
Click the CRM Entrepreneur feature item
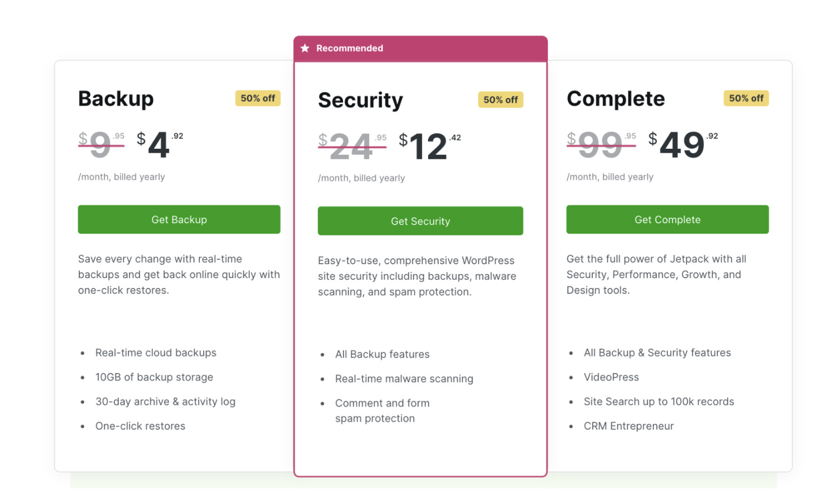click(628, 426)
